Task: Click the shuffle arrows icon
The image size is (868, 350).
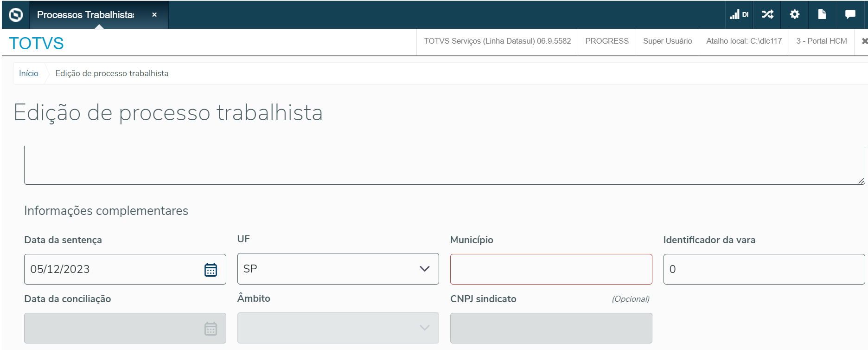Action: (767, 14)
